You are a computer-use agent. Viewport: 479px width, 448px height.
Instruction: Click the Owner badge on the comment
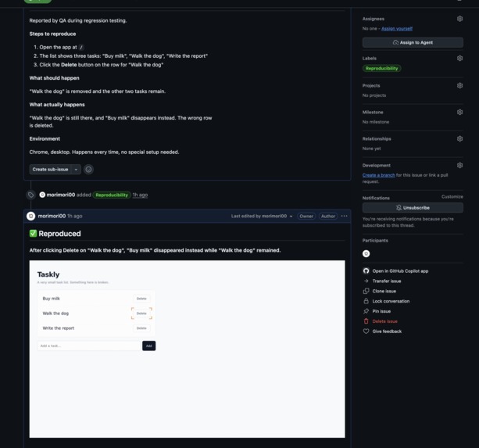pos(306,216)
